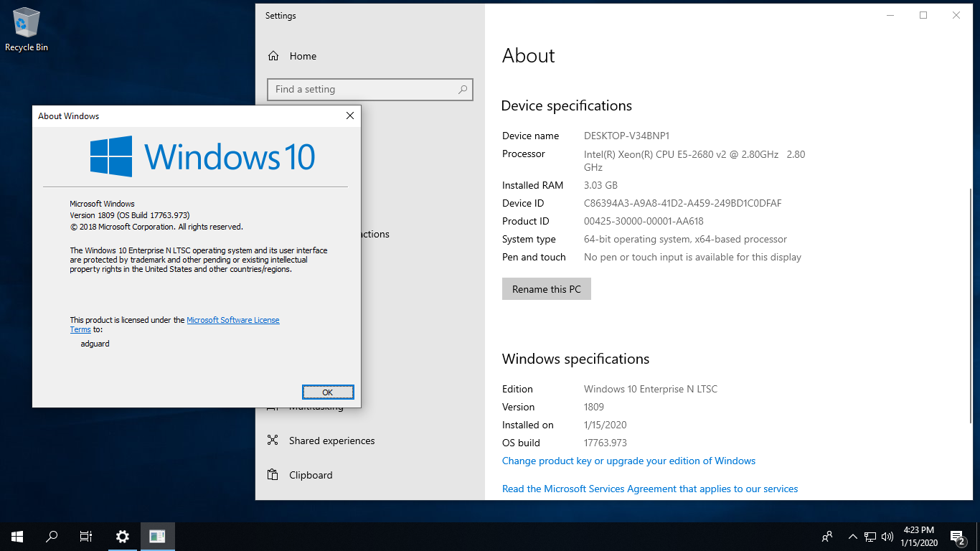This screenshot has width=980, height=551.
Task: Click the Device specifications heading
Action: pyautogui.click(x=567, y=105)
